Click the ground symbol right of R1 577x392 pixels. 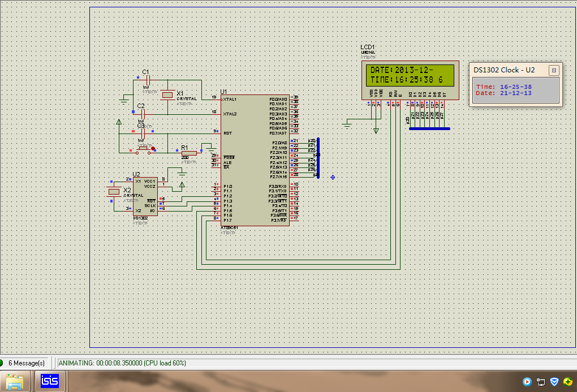pos(211,150)
